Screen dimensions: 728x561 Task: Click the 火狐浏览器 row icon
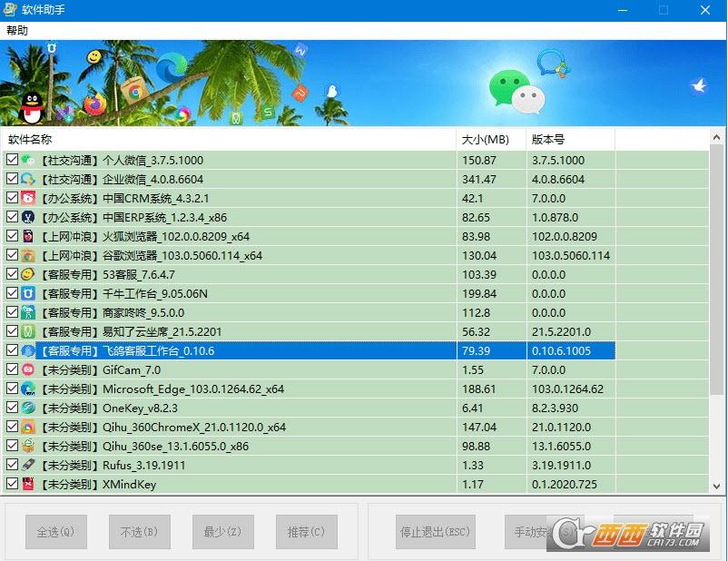[28, 236]
